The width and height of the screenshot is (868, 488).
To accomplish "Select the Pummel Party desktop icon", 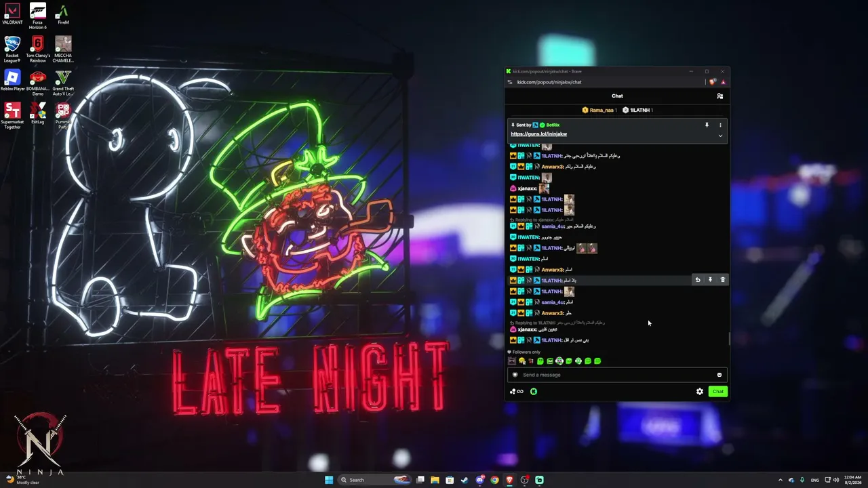I will (63, 116).
